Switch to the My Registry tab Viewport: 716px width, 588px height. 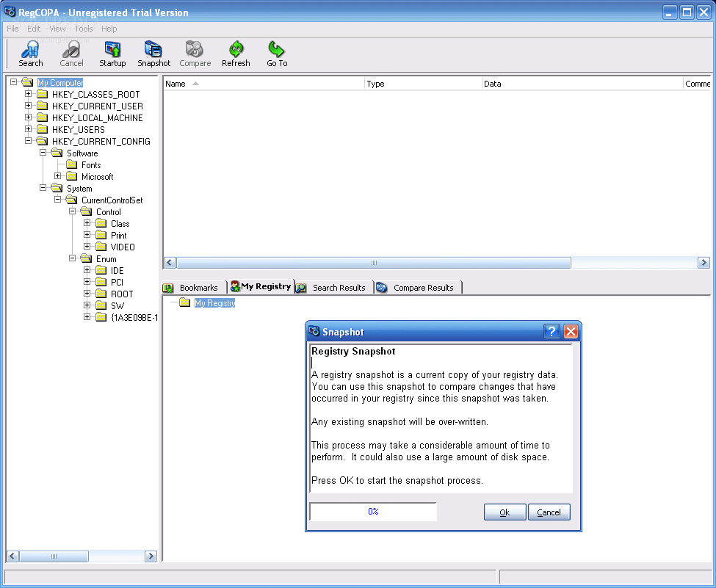[261, 286]
